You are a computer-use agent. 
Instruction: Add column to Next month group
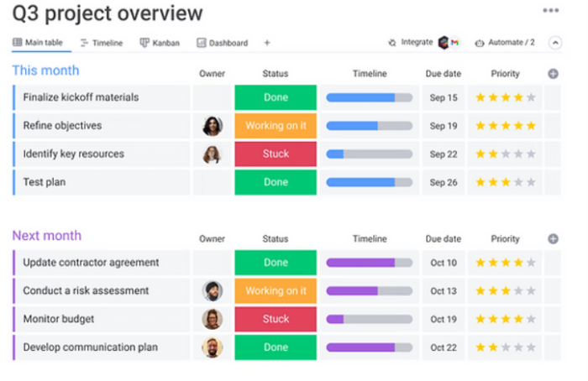[553, 239]
